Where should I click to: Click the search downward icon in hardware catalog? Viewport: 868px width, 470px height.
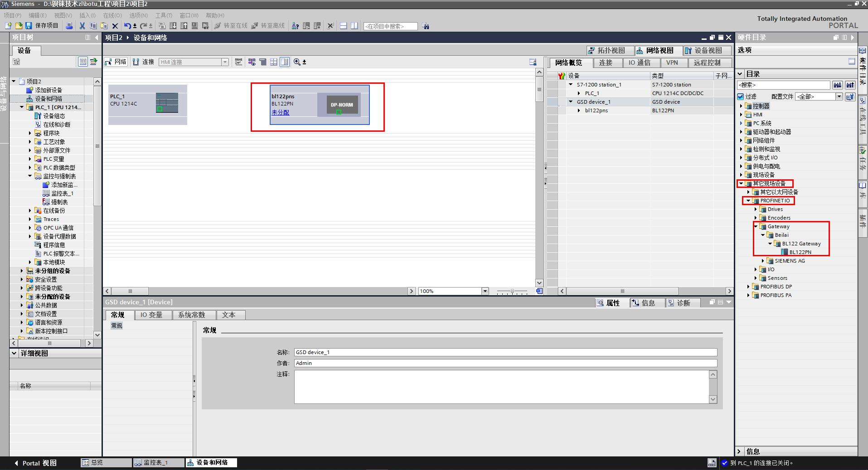coord(837,85)
